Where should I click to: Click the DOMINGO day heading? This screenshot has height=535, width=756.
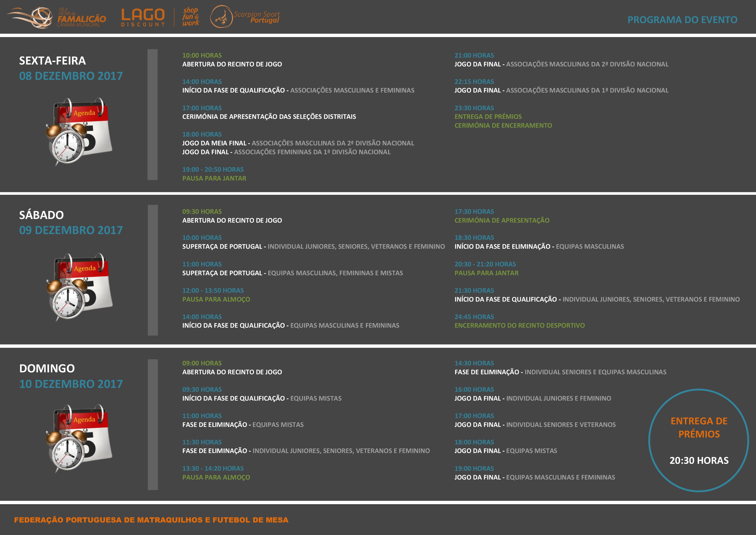[47, 368]
